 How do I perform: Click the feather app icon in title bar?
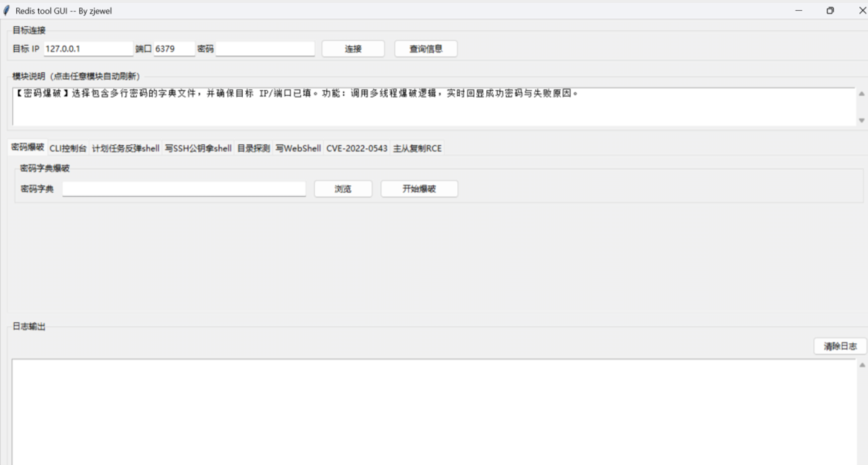click(x=7, y=11)
